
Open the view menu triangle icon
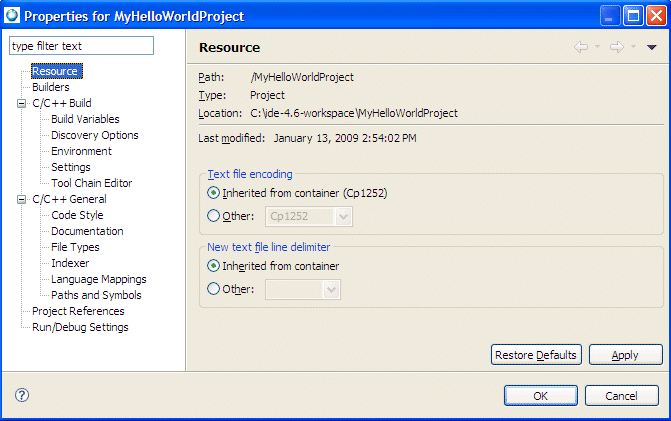click(651, 47)
